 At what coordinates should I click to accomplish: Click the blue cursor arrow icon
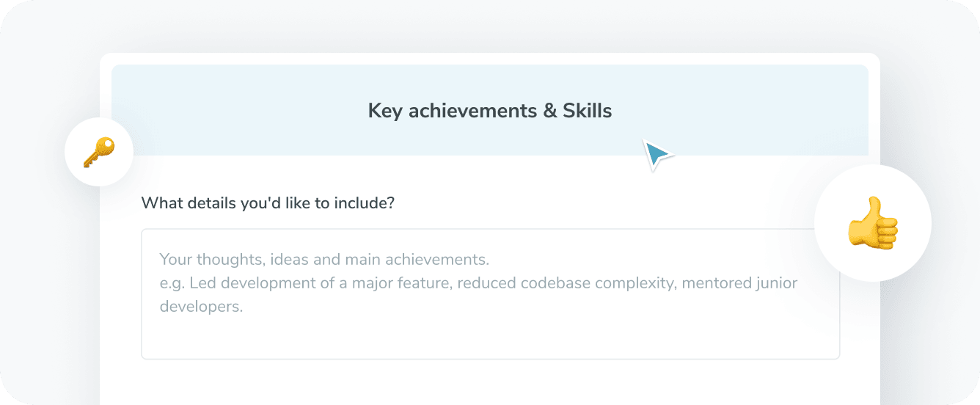click(x=656, y=153)
